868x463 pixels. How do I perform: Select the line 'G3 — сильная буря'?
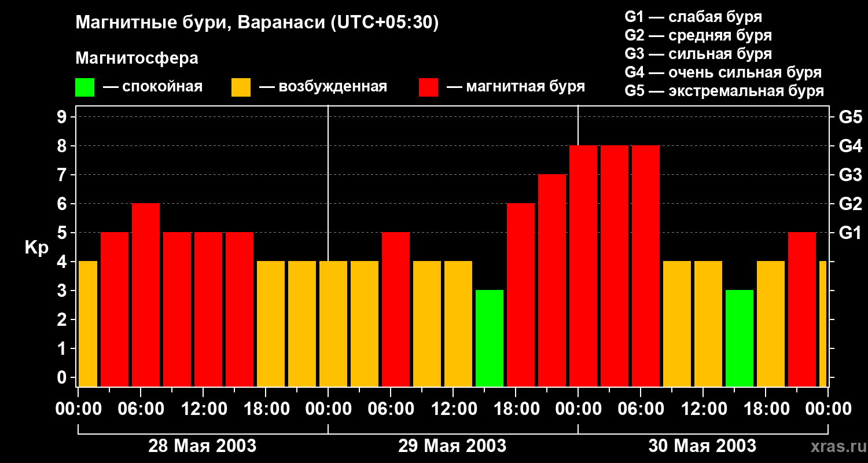click(698, 54)
